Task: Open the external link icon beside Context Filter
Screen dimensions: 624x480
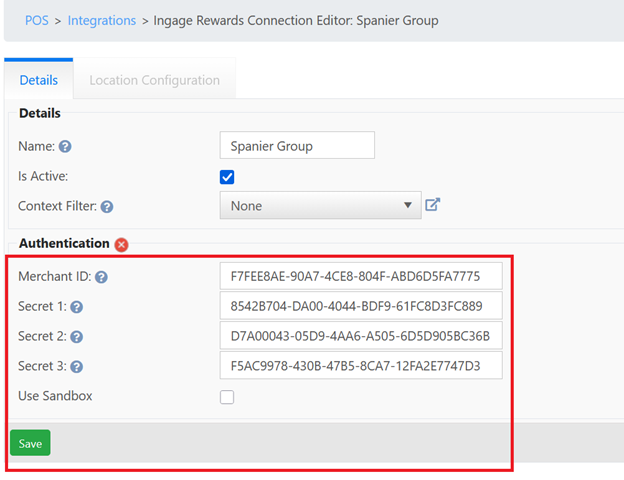Action: [433, 205]
